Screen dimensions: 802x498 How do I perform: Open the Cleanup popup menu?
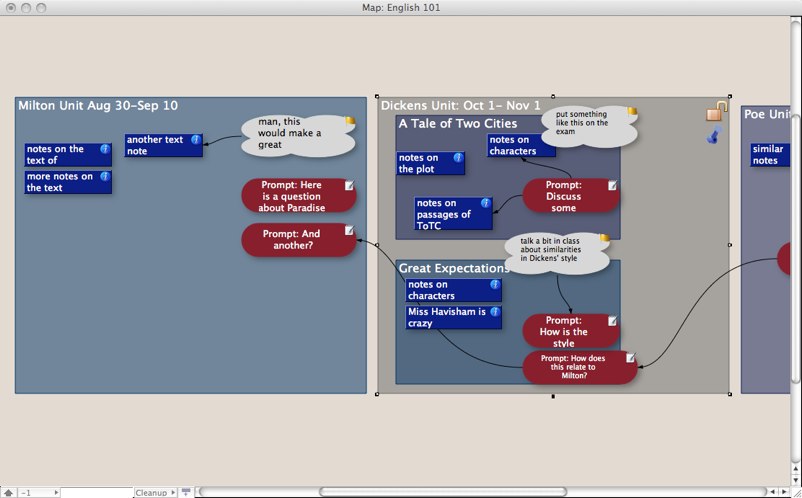pos(155,492)
